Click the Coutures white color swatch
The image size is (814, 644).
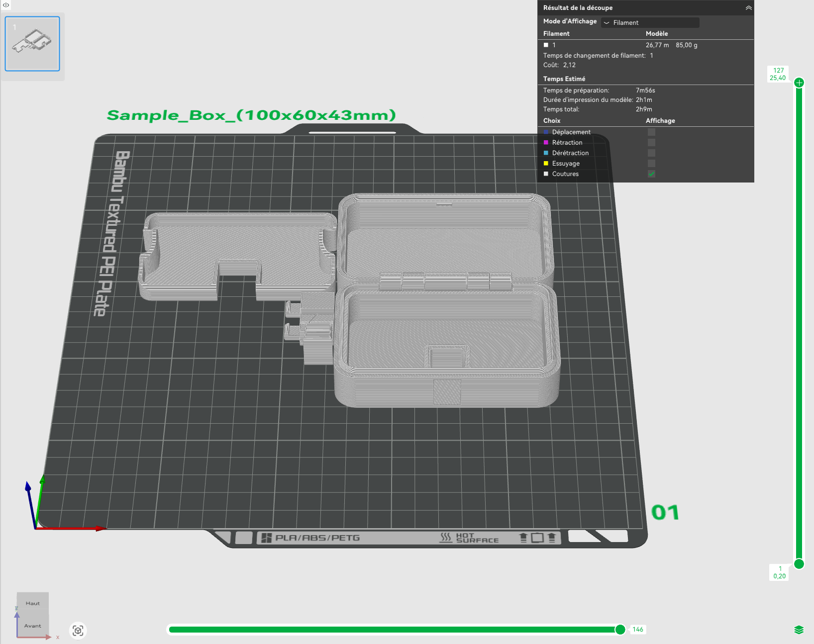click(546, 174)
